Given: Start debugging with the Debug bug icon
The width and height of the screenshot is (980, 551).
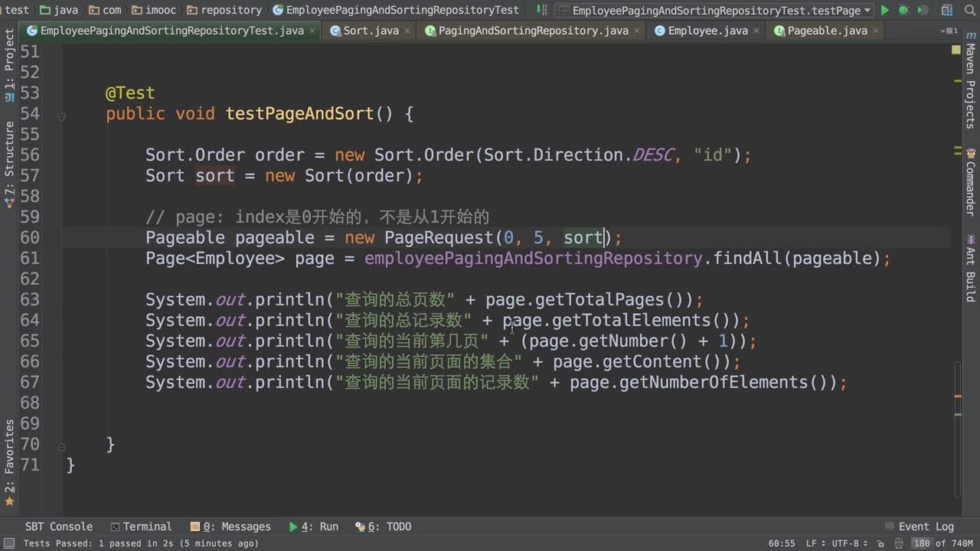Looking at the screenshot, I should (x=903, y=10).
